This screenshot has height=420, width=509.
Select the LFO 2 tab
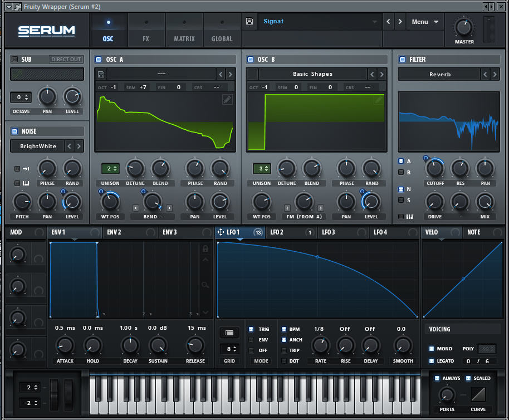[x=291, y=232]
